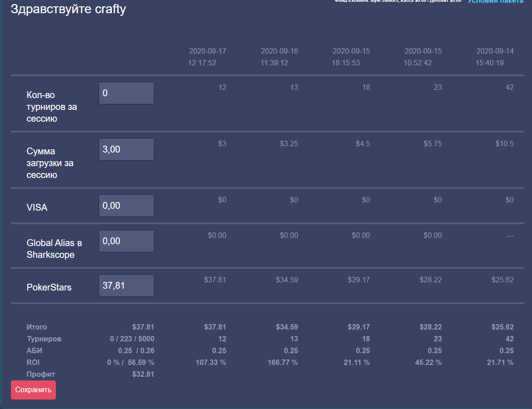This screenshot has height=409, width=532.
Task: Click the 21.71 % ROI value
Action: 501,363
